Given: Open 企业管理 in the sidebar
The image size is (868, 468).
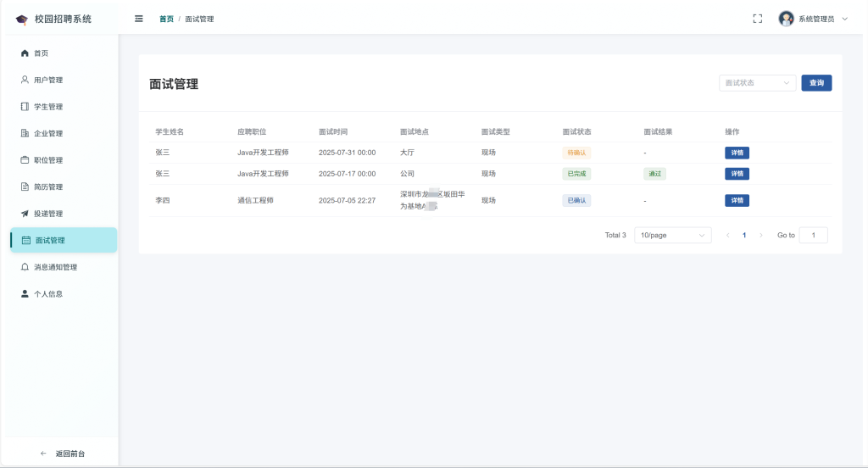Looking at the screenshot, I should (64, 133).
